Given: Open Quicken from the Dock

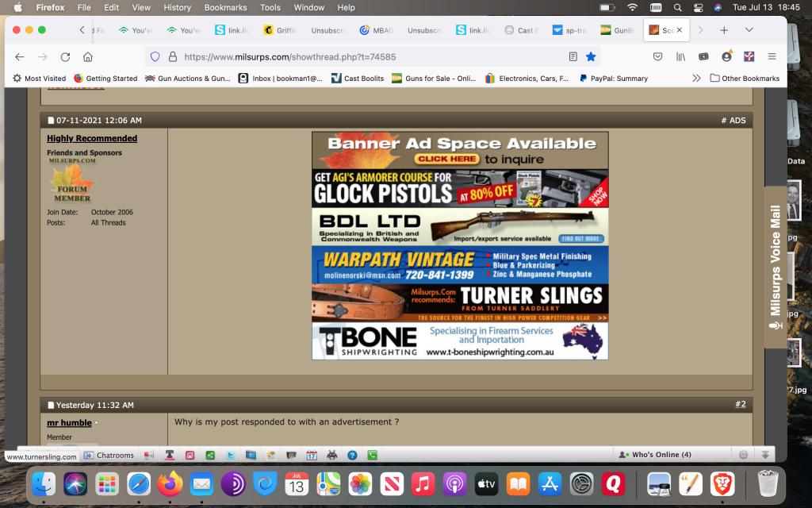Looking at the screenshot, I should point(613,484).
